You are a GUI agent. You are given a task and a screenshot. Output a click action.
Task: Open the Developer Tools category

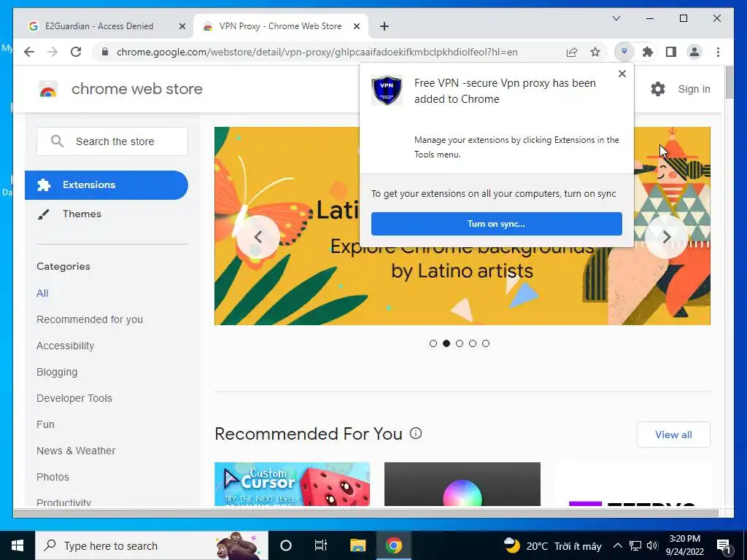click(x=74, y=398)
